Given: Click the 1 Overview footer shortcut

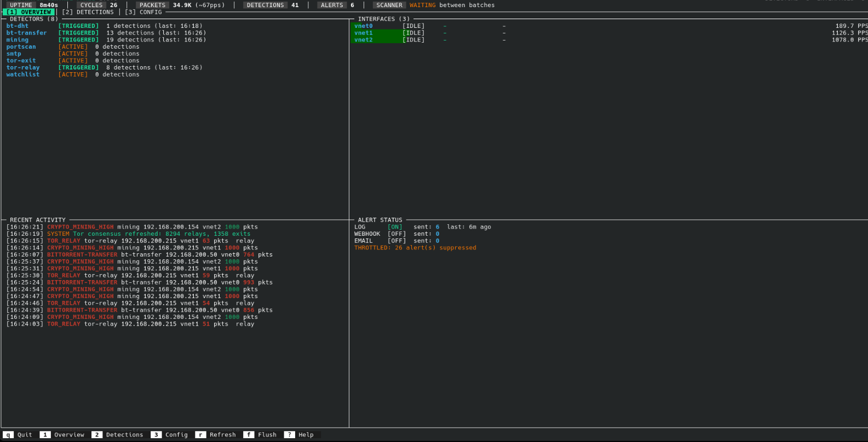Looking at the screenshot, I should [62, 435].
